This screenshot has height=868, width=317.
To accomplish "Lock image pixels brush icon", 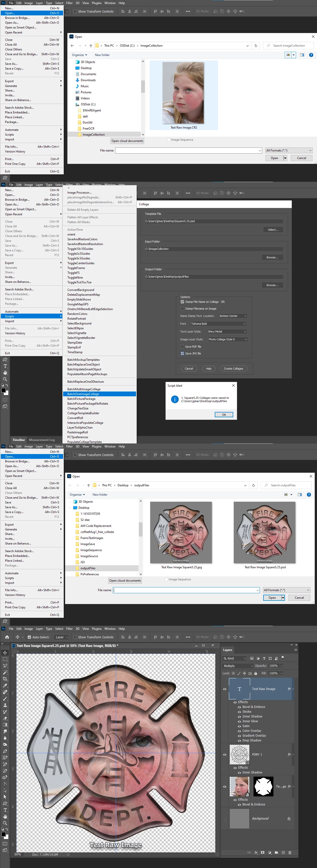I will point(239,673).
